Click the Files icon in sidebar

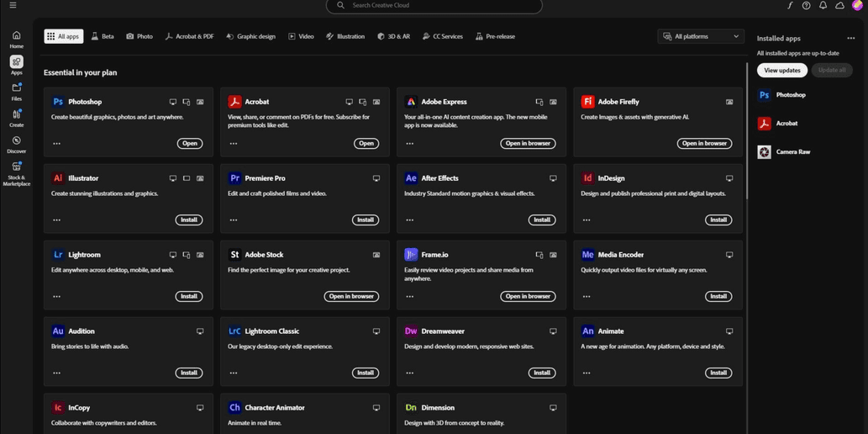point(16,91)
